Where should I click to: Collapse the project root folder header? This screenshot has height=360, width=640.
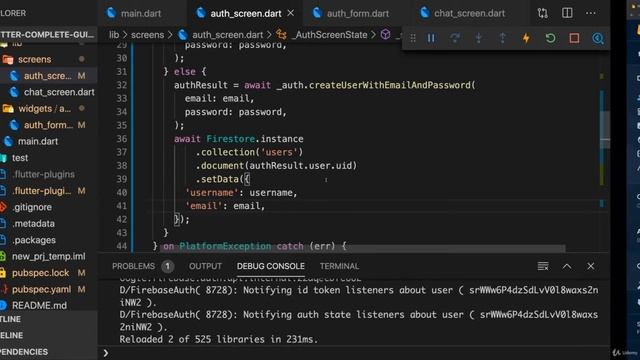(x=49, y=35)
